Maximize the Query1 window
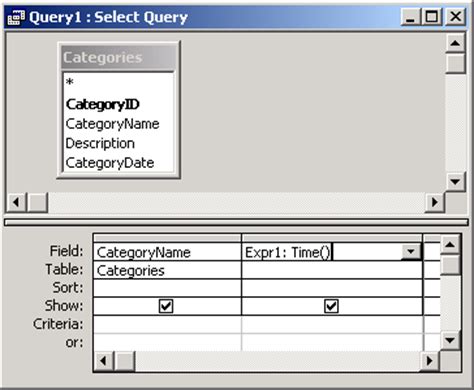The width and height of the screenshot is (474, 390). tap(432, 17)
